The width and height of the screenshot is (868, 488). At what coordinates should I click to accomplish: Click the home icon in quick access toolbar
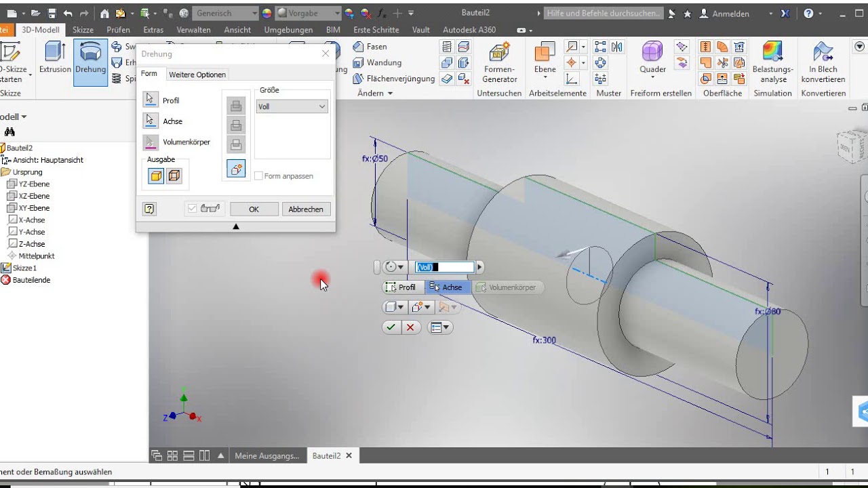click(x=104, y=13)
